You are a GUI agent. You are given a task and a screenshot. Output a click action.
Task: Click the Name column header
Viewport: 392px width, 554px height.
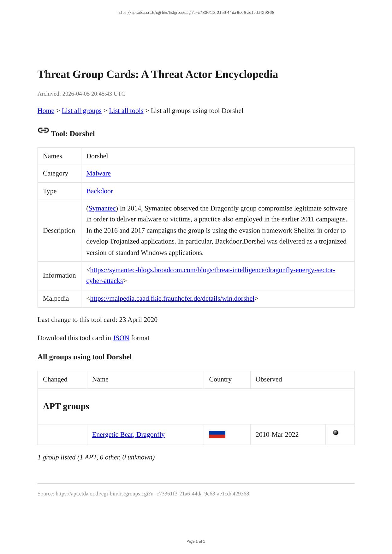pyautogui.click(x=100, y=380)
